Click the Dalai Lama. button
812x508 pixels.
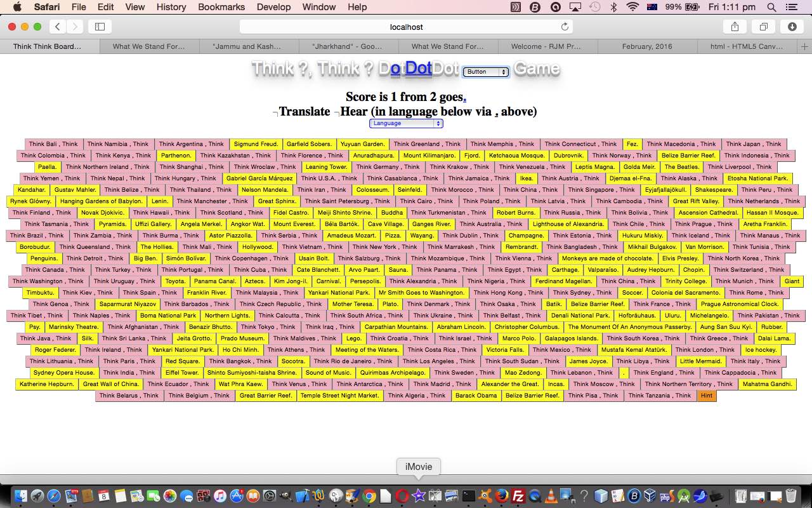tap(773, 338)
